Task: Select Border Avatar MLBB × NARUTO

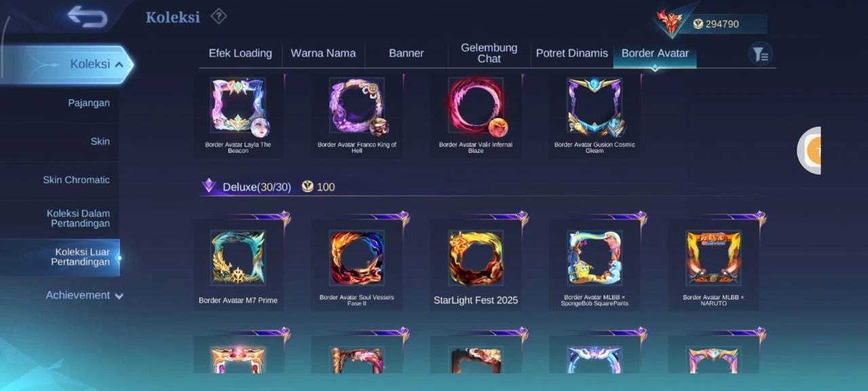Action: pos(713,263)
